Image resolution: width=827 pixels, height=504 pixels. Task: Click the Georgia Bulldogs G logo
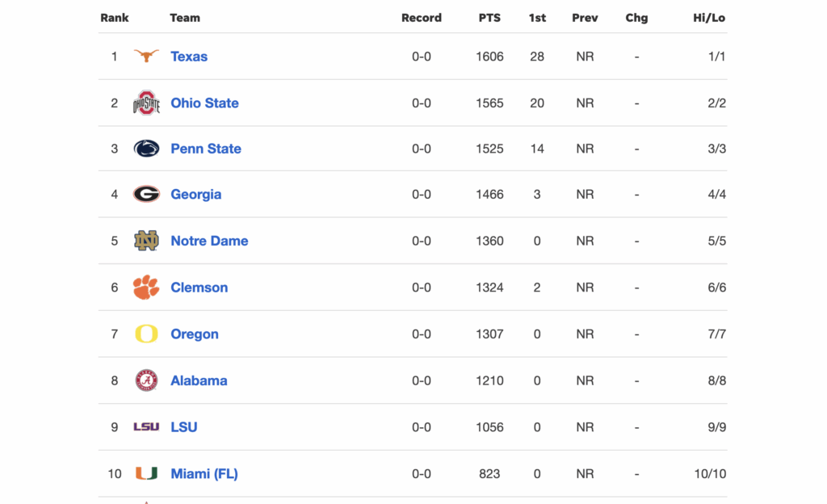(146, 195)
